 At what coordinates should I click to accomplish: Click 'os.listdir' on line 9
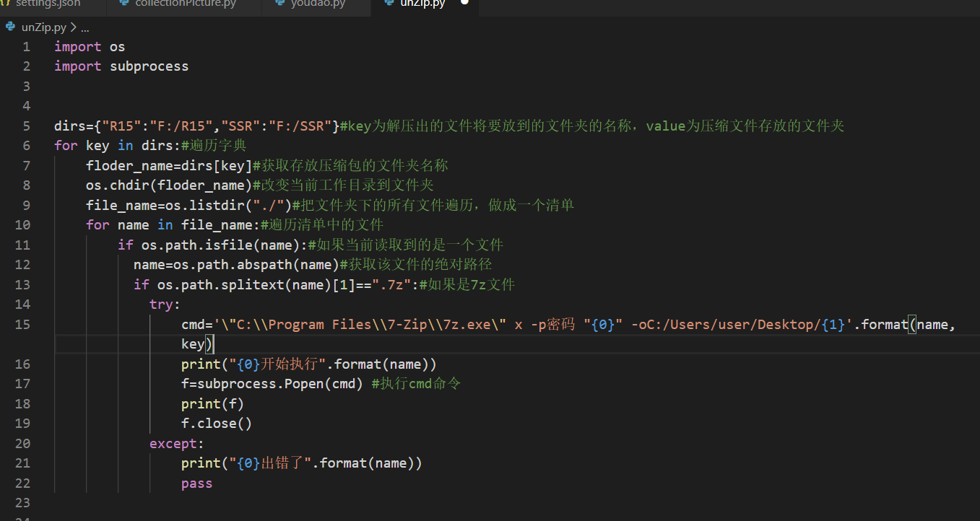pos(205,206)
